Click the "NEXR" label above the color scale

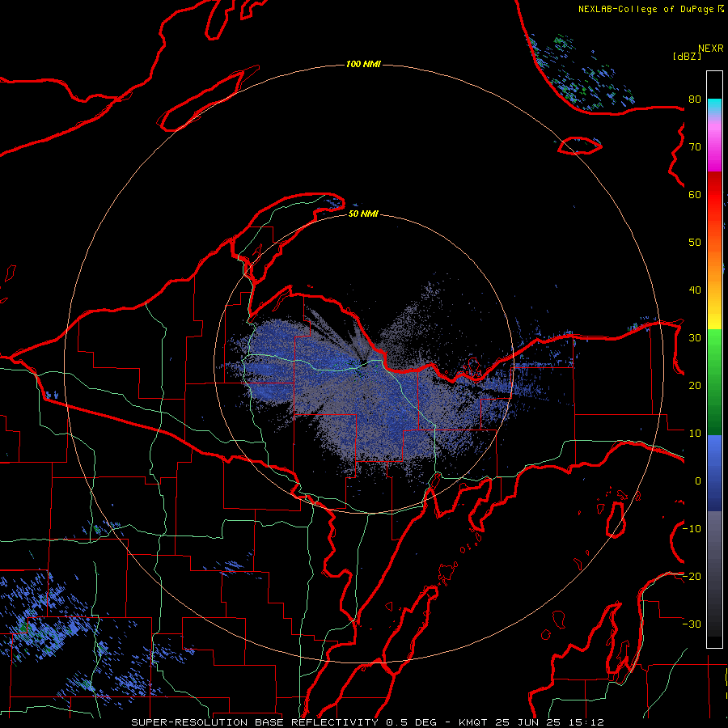(x=710, y=49)
